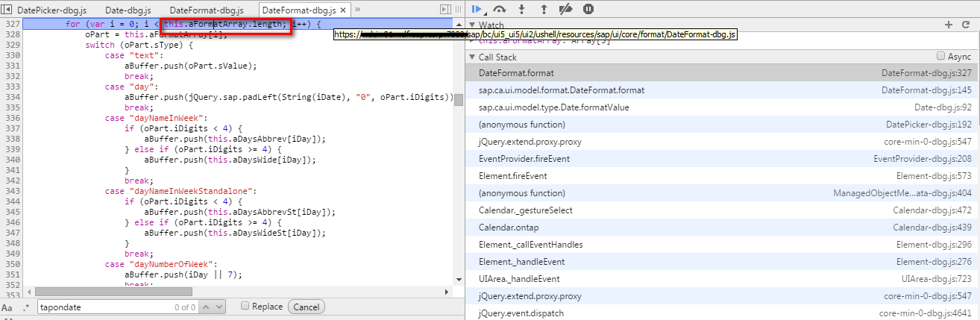980x320 pixels.
Task: Add a new watch expression
Action: (949, 25)
